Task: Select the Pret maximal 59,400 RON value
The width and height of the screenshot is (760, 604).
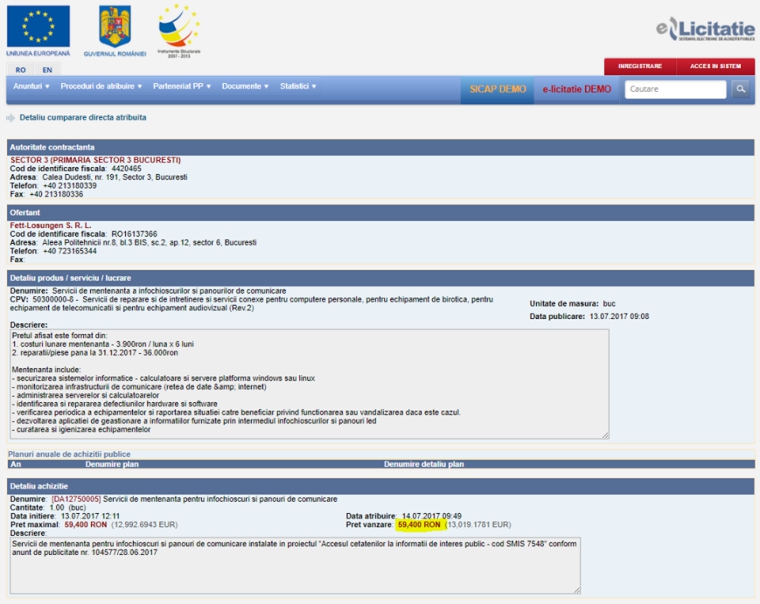Action: tap(85, 525)
